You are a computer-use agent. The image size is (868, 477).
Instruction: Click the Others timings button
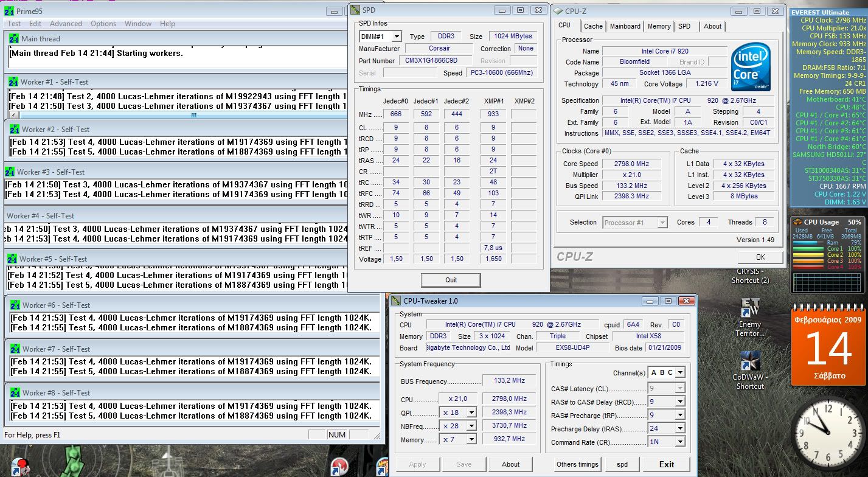(x=577, y=464)
